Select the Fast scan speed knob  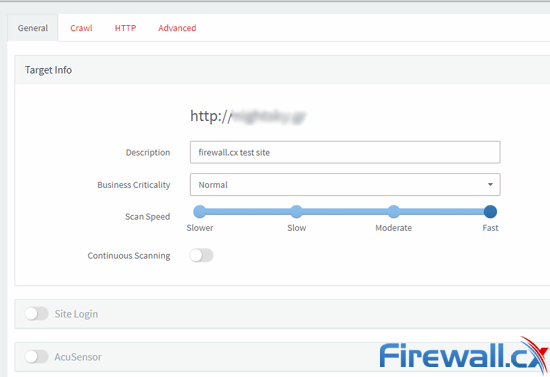(490, 211)
